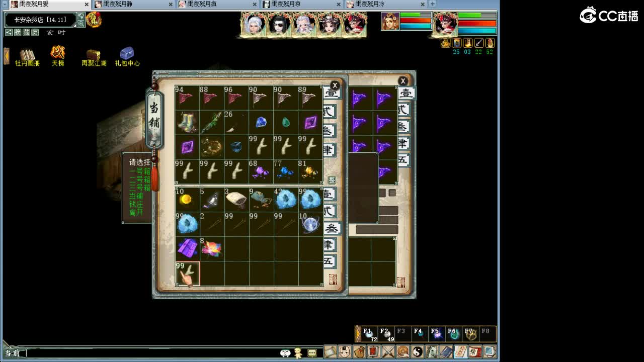Select the white sack stacked 3

[236, 200]
